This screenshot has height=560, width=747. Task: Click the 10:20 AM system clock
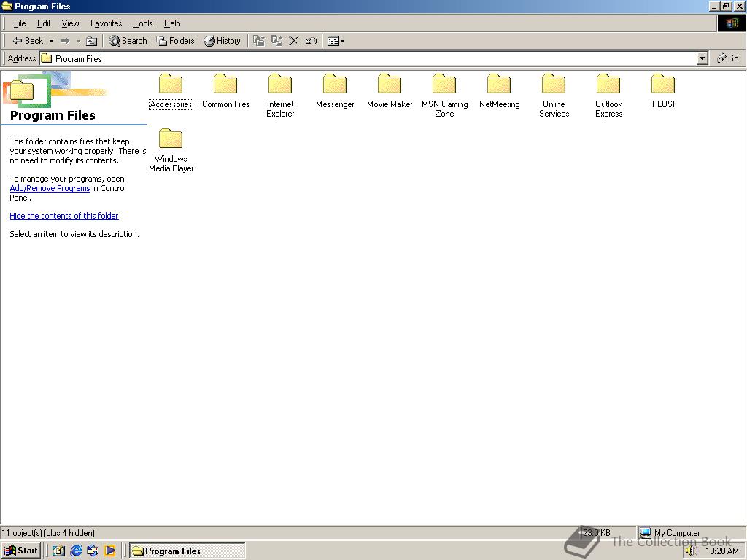[x=721, y=551]
